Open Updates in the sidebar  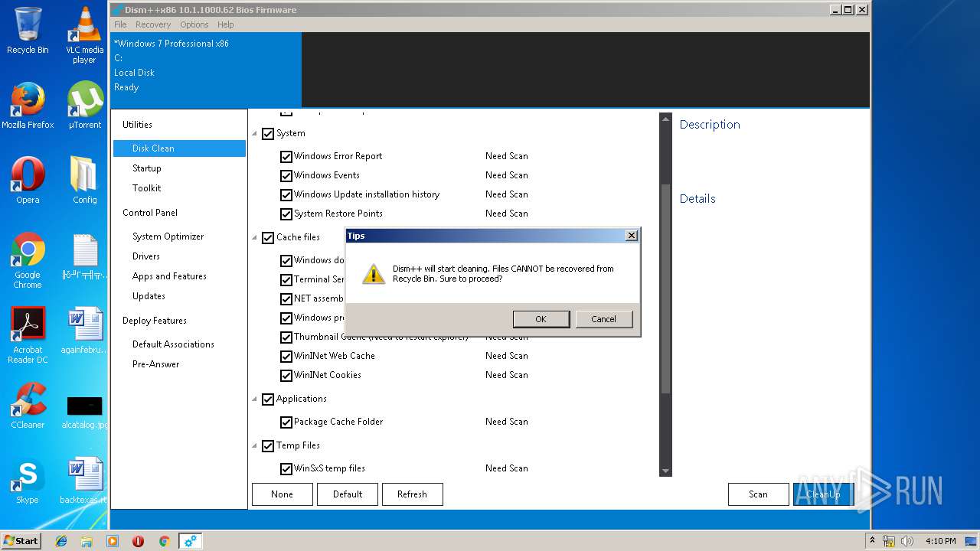point(149,297)
